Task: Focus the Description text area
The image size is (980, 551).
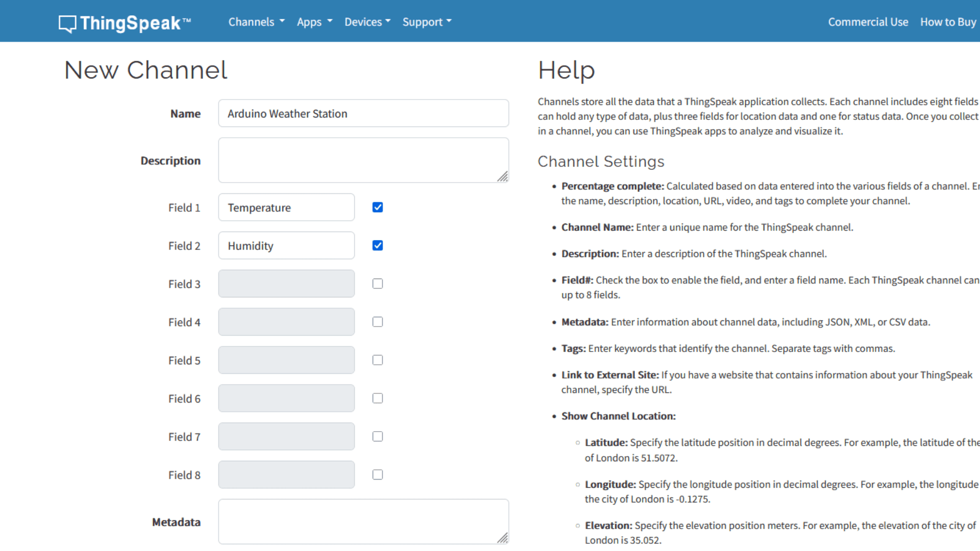Action: (363, 160)
